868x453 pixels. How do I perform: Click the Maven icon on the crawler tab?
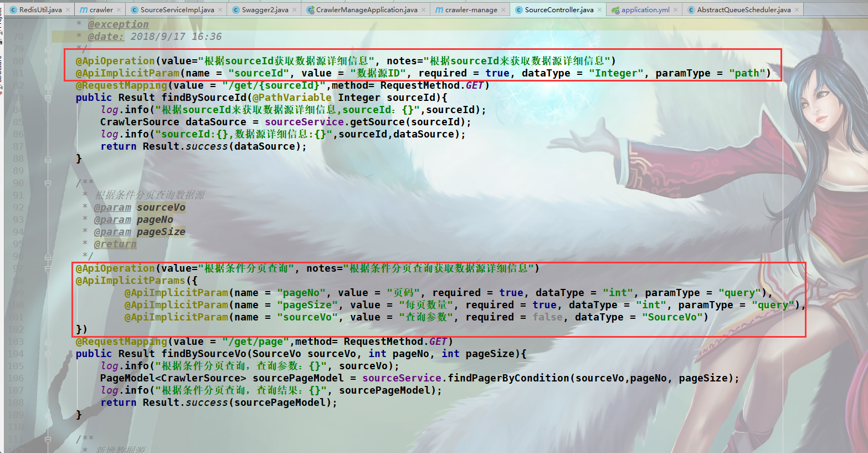point(84,10)
